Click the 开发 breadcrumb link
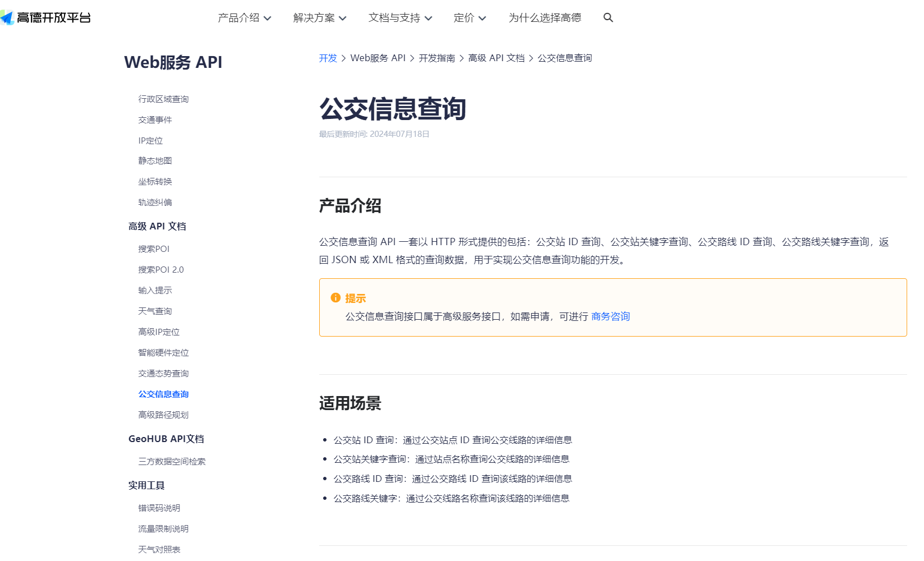Image resolution: width=924 pixels, height=561 pixels. (x=328, y=58)
